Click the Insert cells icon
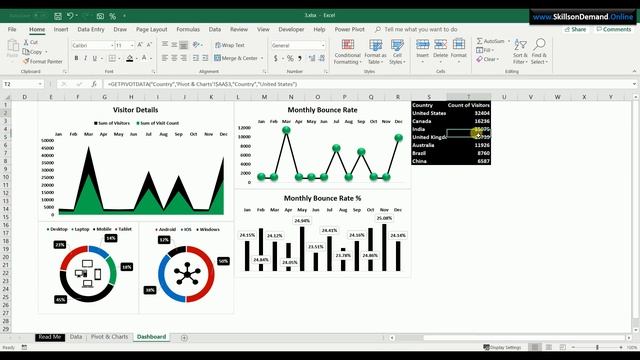 (422, 44)
